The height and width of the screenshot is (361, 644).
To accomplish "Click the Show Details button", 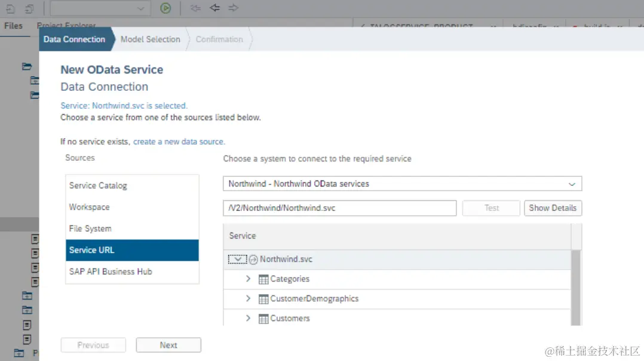I will point(553,208).
